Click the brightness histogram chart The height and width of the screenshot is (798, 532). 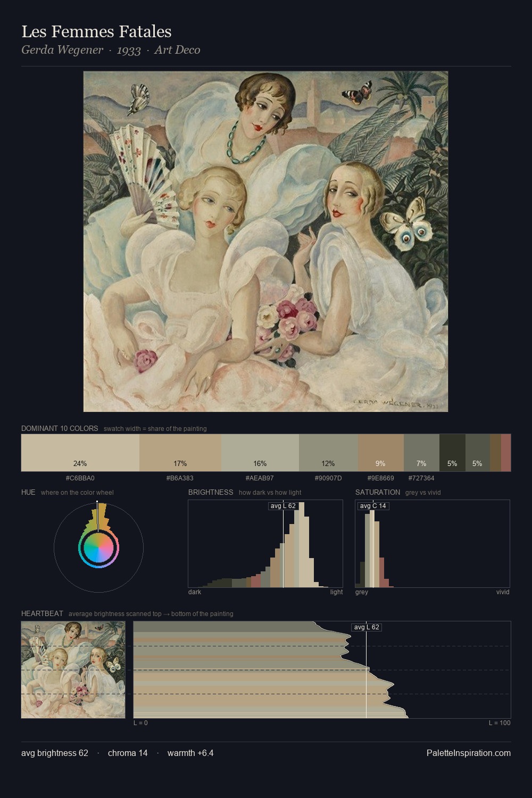coord(265,544)
